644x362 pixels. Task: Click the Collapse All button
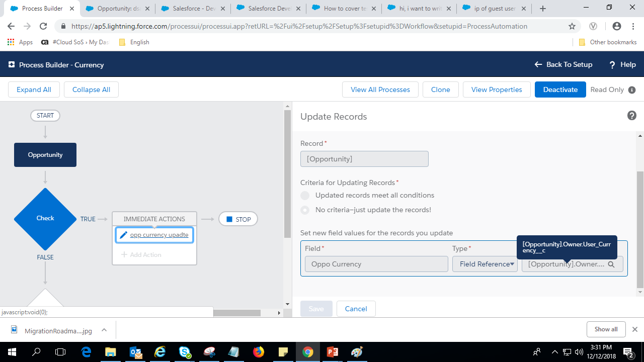91,89
